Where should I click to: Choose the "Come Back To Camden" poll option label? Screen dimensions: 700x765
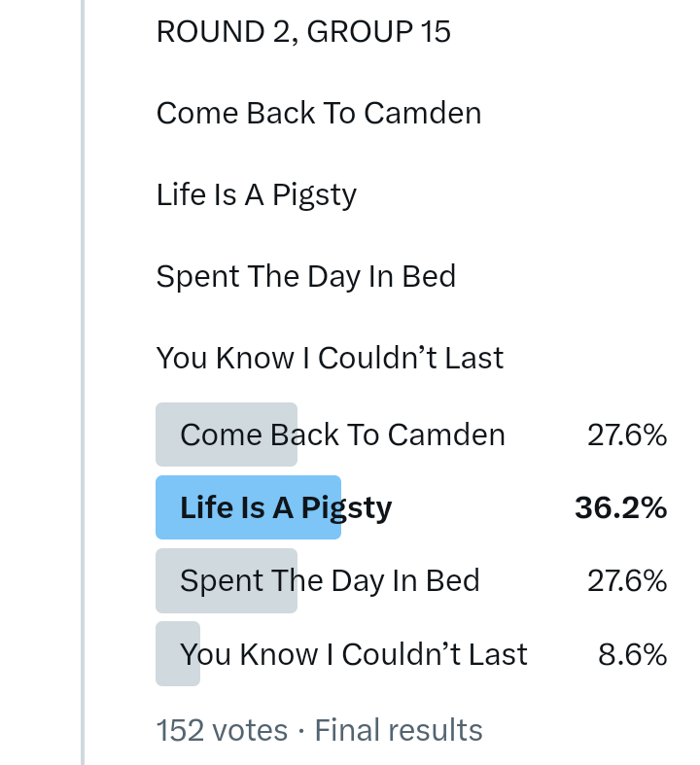click(x=342, y=435)
